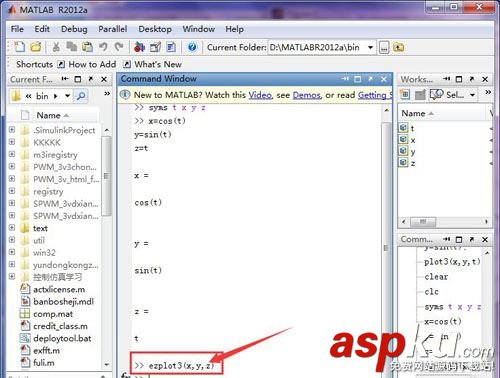Expand the win32 folder
The width and height of the screenshot is (500, 378).
coord(12,252)
